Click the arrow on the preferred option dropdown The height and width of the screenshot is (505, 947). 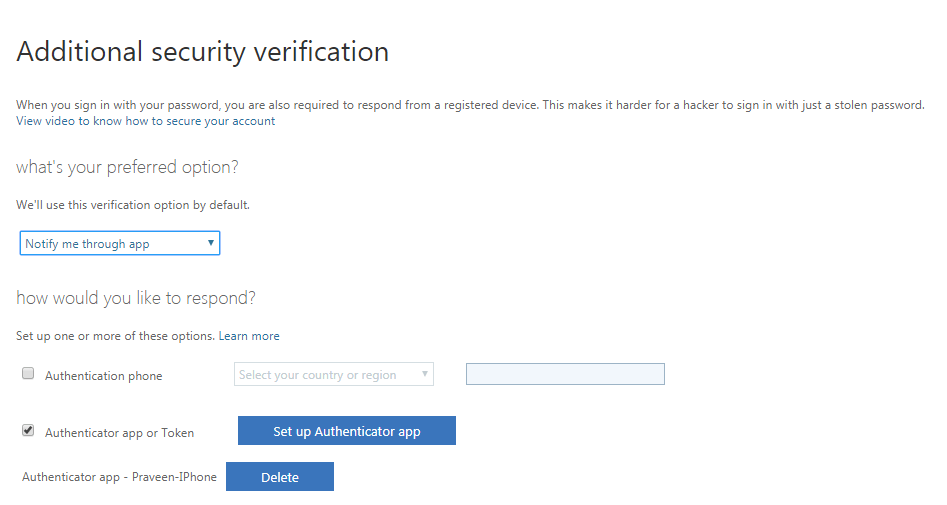click(x=211, y=243)
